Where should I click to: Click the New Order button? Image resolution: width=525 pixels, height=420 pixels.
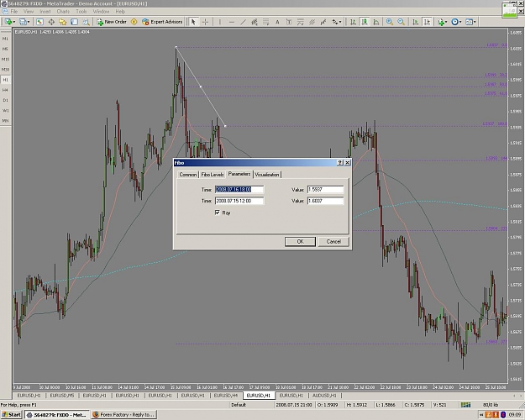(112, 22)
